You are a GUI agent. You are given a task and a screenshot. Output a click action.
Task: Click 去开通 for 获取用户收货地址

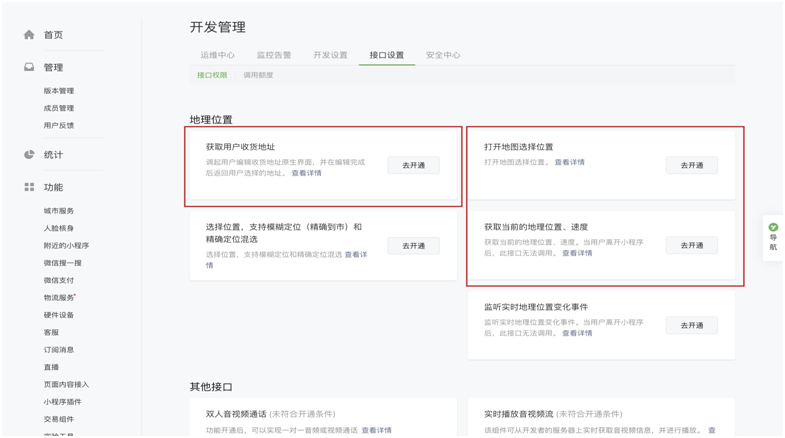pos(413,165)
